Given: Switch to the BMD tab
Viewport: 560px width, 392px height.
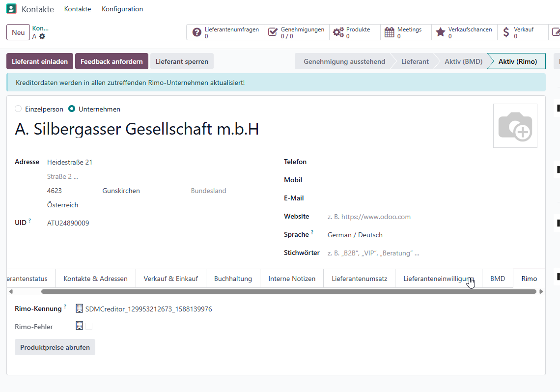Looking at the screenshot, I should coord(498,279).
